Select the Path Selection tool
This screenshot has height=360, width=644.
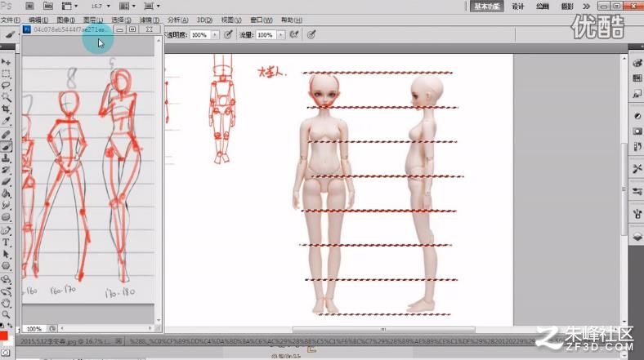click(6, 254)
